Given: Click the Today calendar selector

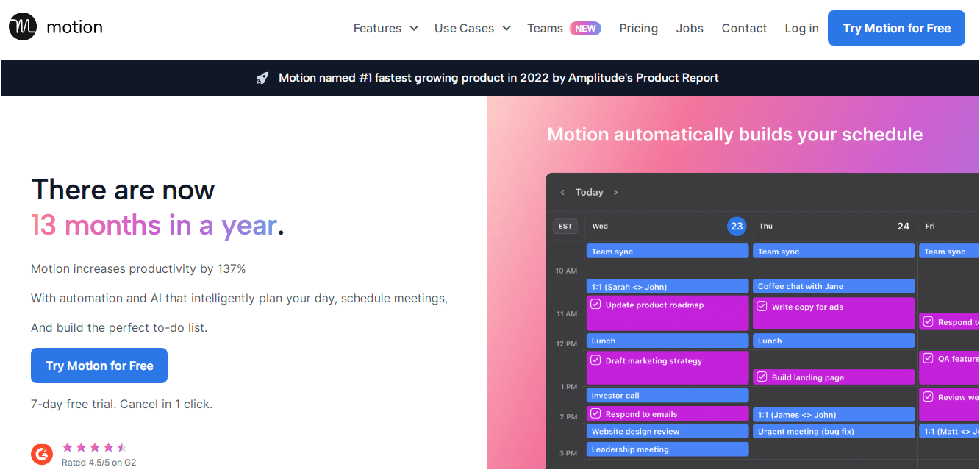Looking at the screenshot, I should (589, 192).
